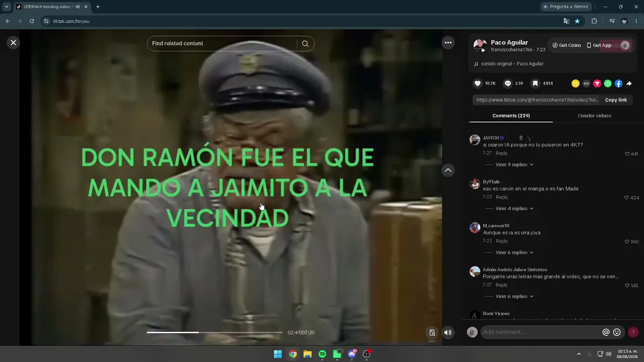644x362 pixels.
Task: Toggle the picture-in-picture mini player icon
Action: point(432,332)
